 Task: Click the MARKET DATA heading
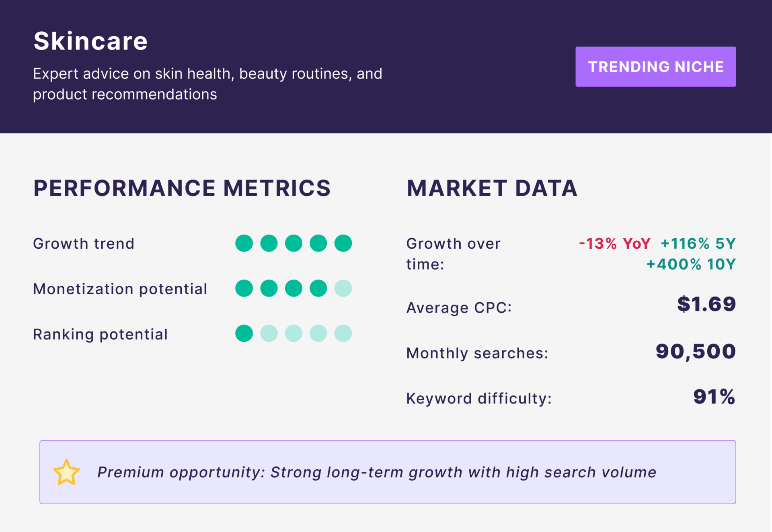coord(492,188)
